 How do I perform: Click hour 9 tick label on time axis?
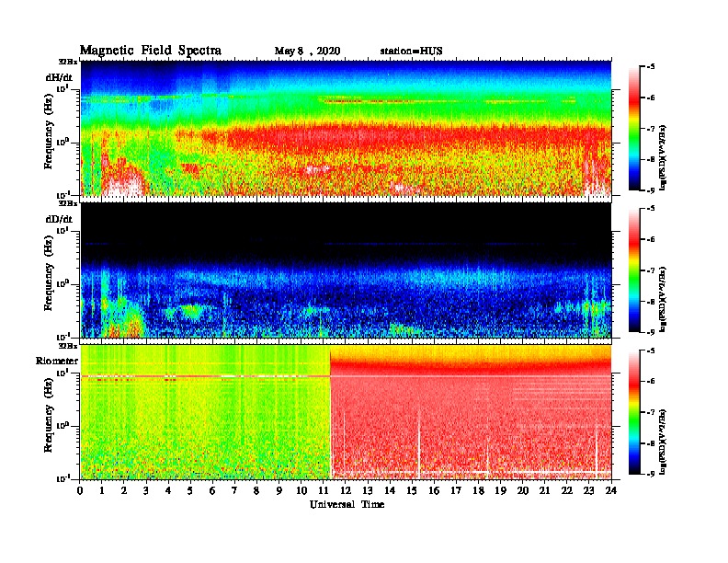[279, 490]
